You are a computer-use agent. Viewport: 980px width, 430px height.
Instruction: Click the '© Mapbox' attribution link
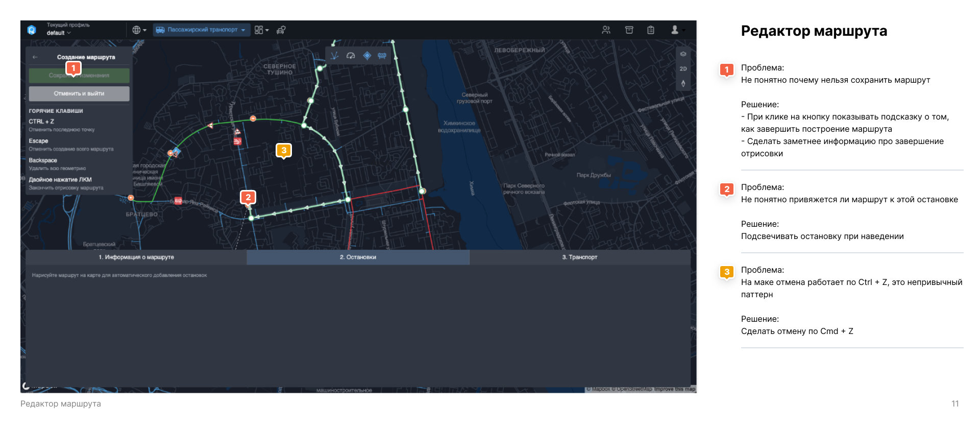[598, 389]
